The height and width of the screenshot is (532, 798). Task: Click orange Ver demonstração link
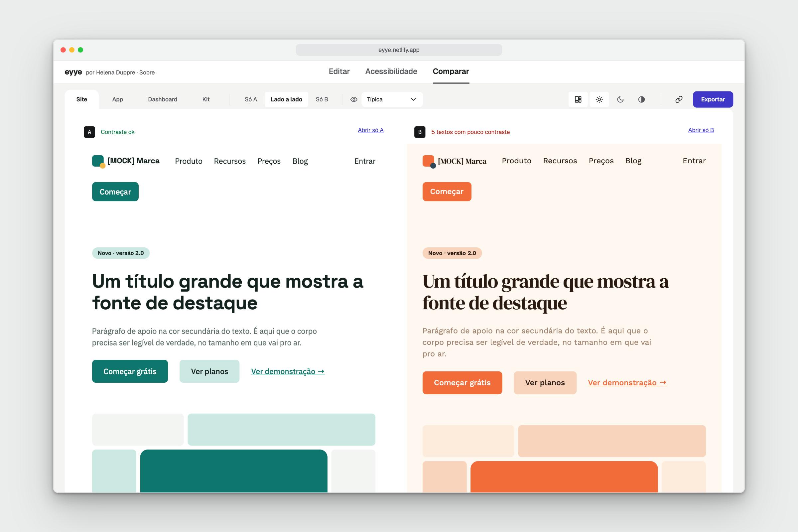click(627, 383)
